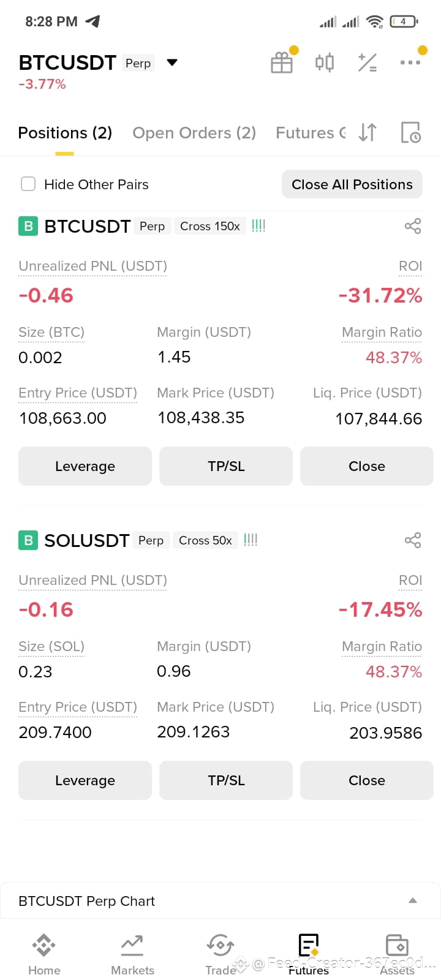Close the SOLUSDT position

tap(367, 780)
